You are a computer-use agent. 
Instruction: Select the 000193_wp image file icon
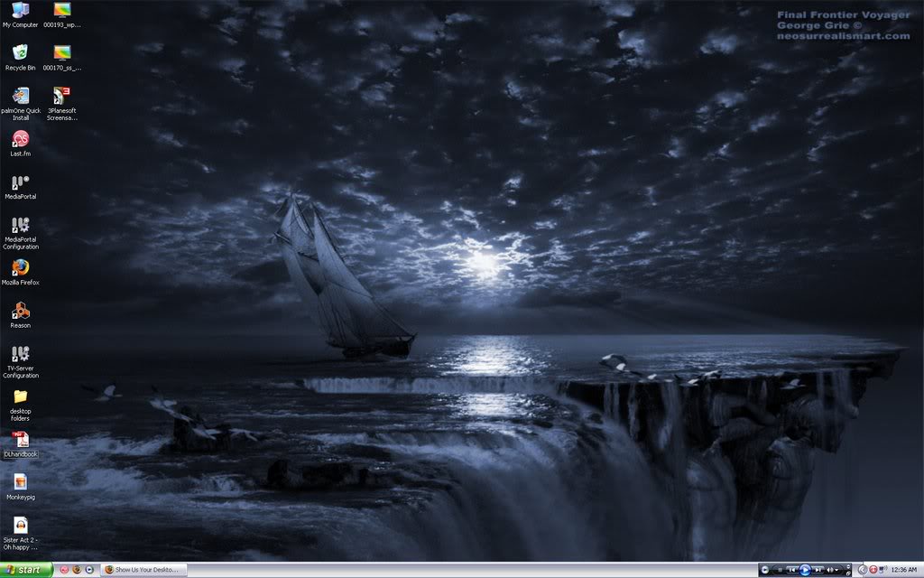point(62,14)
